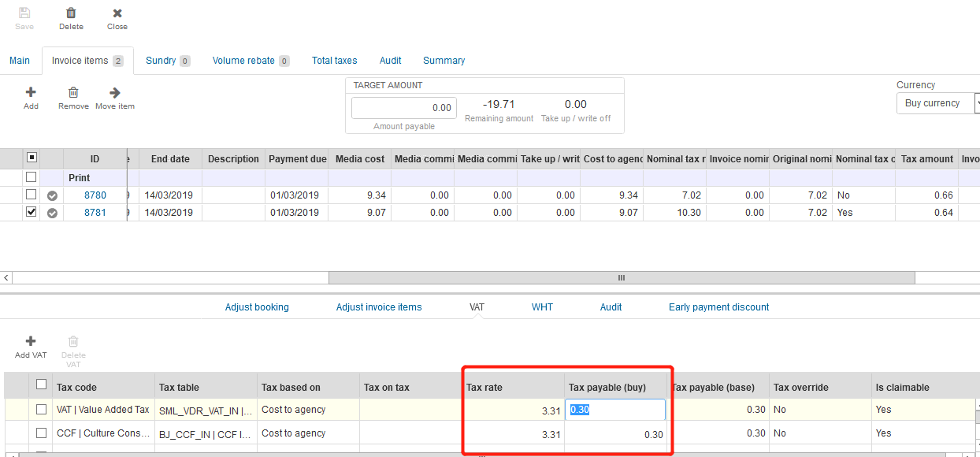
Task: Select the Early payment discount link
Action: click(718, 307)
